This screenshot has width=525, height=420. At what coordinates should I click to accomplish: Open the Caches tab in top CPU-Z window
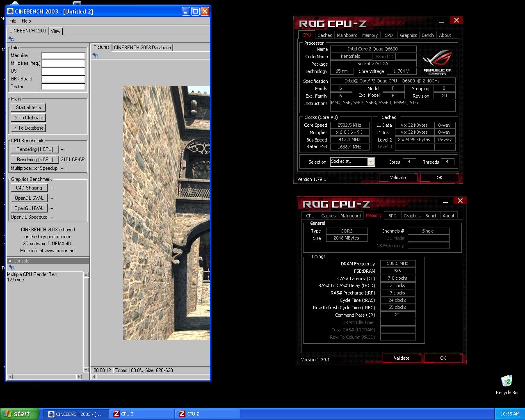(x=324, y=35)
